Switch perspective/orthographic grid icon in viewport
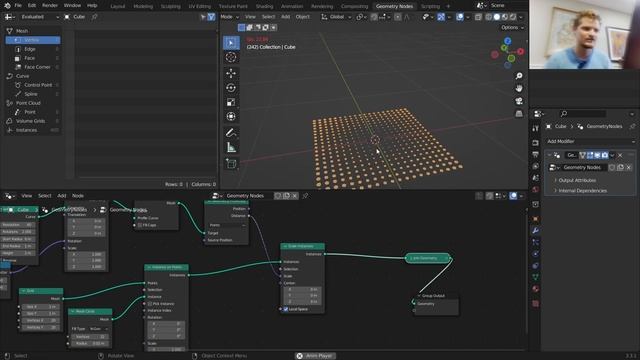 click(519, 113)
